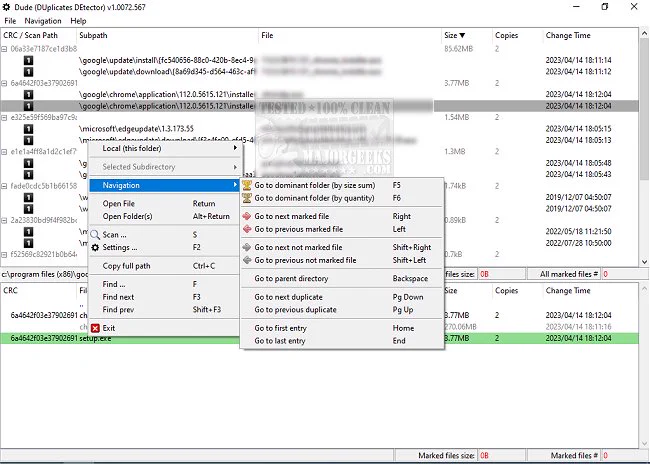Click the red X icon beside Exit
This screenshot has height=464, width=650.
(x=95, y=328)
